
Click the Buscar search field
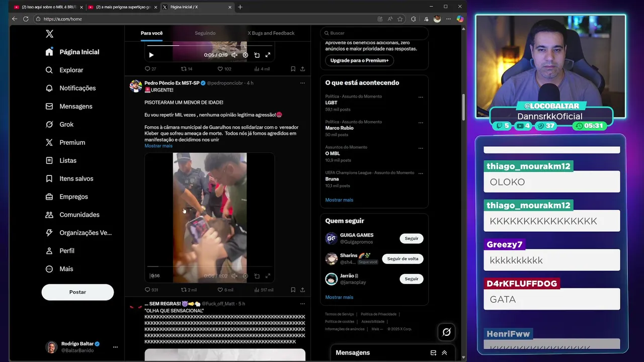tap(374, 33)
